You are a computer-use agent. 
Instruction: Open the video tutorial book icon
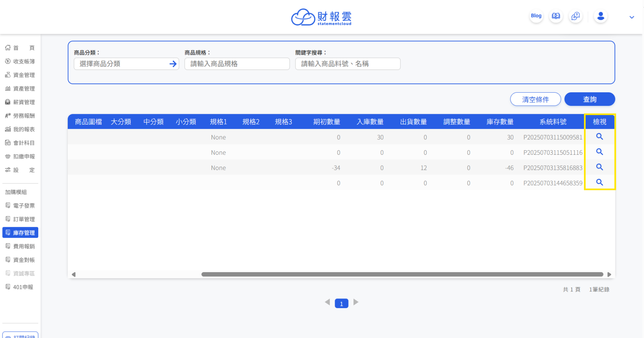point(556,16)
